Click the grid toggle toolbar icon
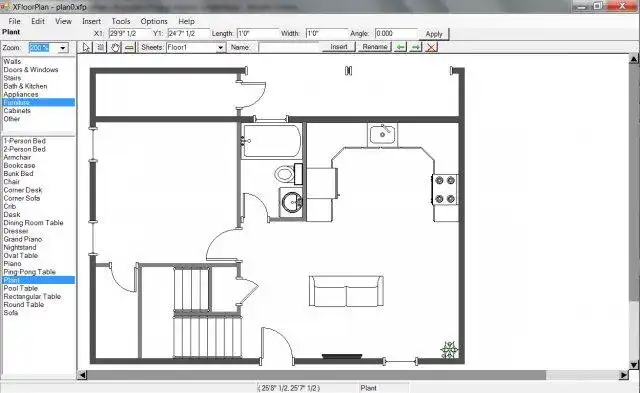The height and width of the screenshot is (393, 640). click(100, 47)
